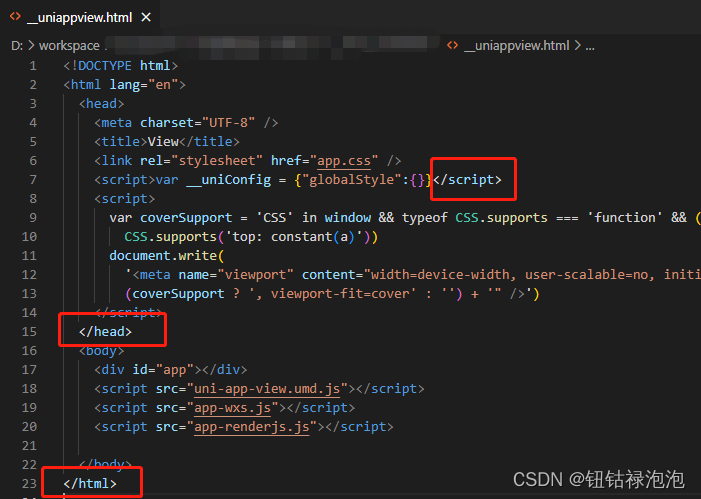Open the D: drive breadcrumb
701x499 pixels.
tap(17, 46)
